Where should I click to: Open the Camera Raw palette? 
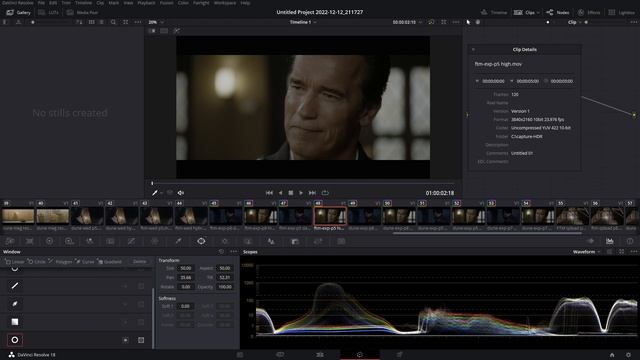tap(10, 241)
